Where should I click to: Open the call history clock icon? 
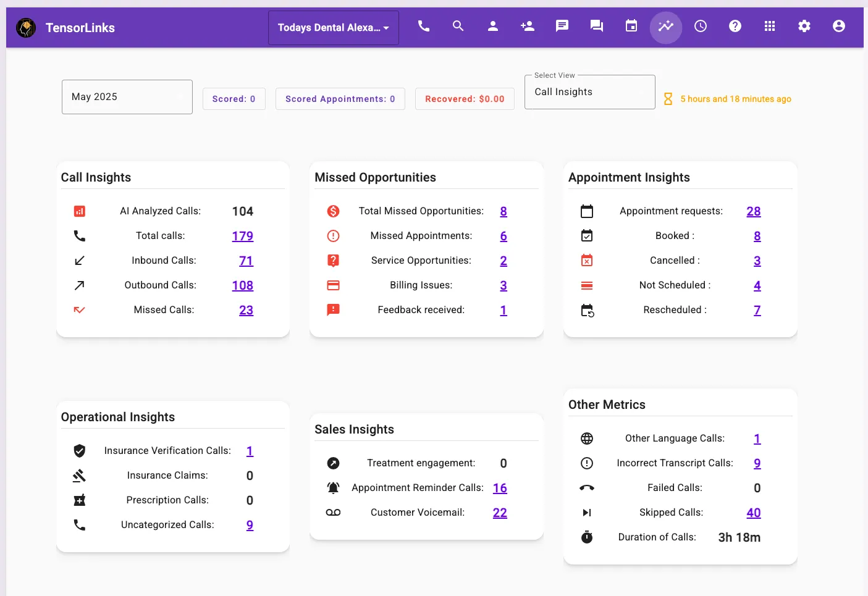coord(700,27)
